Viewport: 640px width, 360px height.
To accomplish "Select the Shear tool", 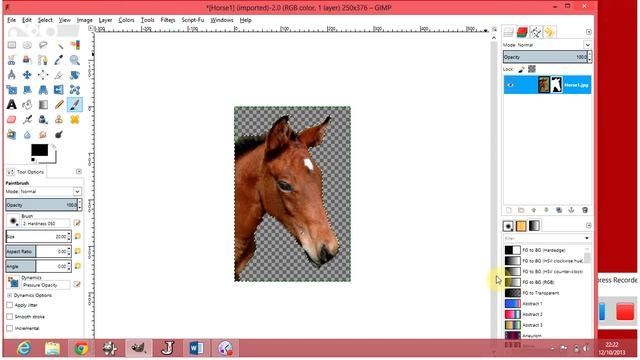I will point(27,90).
